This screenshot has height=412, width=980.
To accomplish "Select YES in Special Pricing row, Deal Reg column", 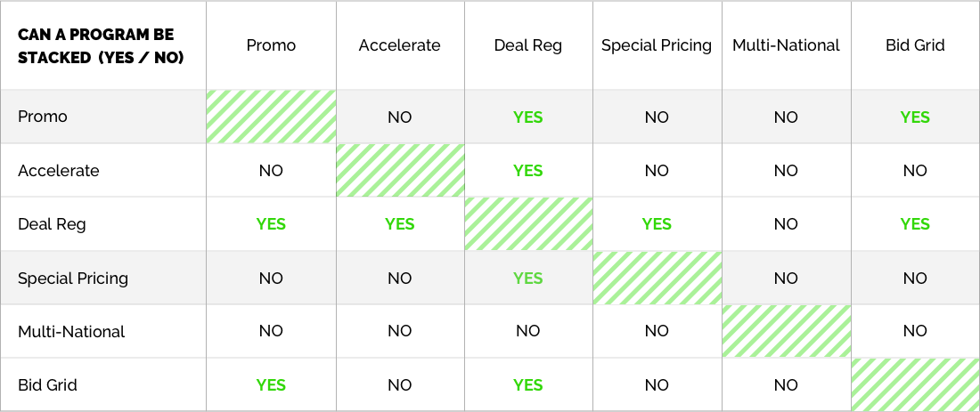I will tap(528, 278).
